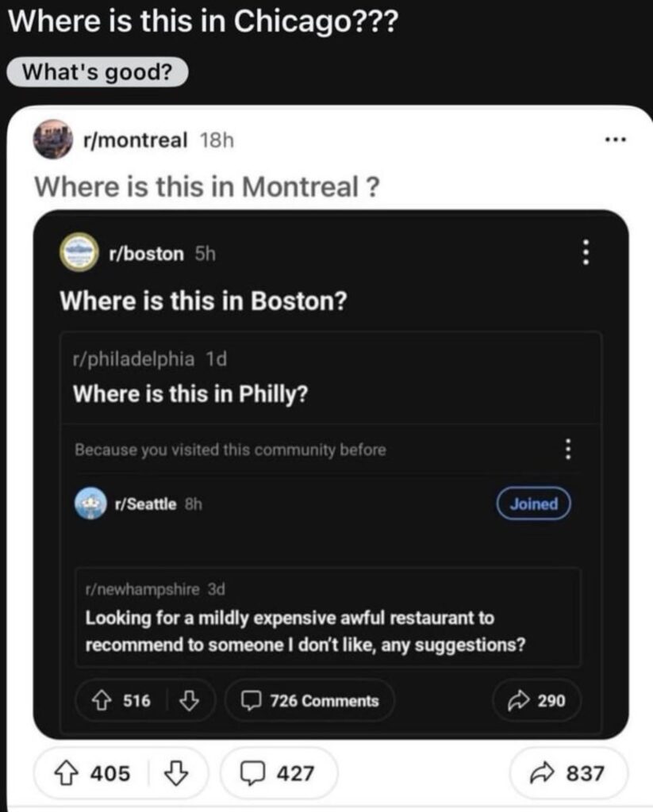The height and width of the screenshot is (812, 653).
Task: Select the "What's good?" flair tag
Action: 98,72
